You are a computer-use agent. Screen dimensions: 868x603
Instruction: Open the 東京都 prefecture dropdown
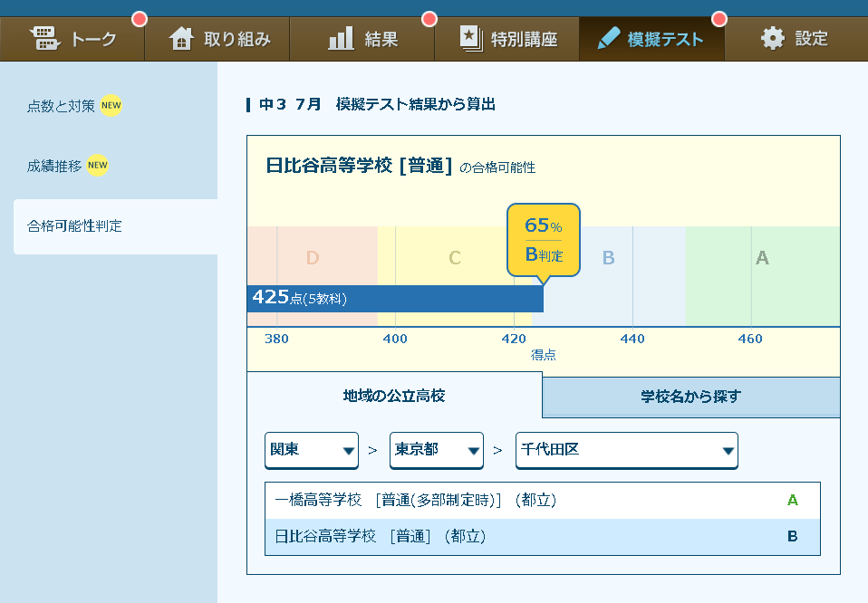coord(437,450)
